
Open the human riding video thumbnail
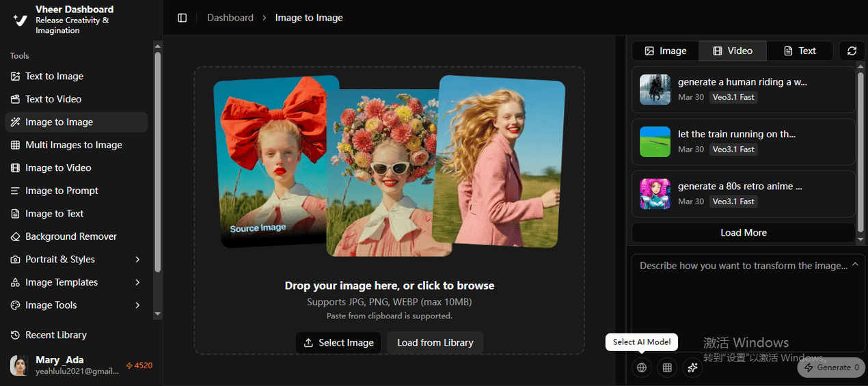click(655, 89)
